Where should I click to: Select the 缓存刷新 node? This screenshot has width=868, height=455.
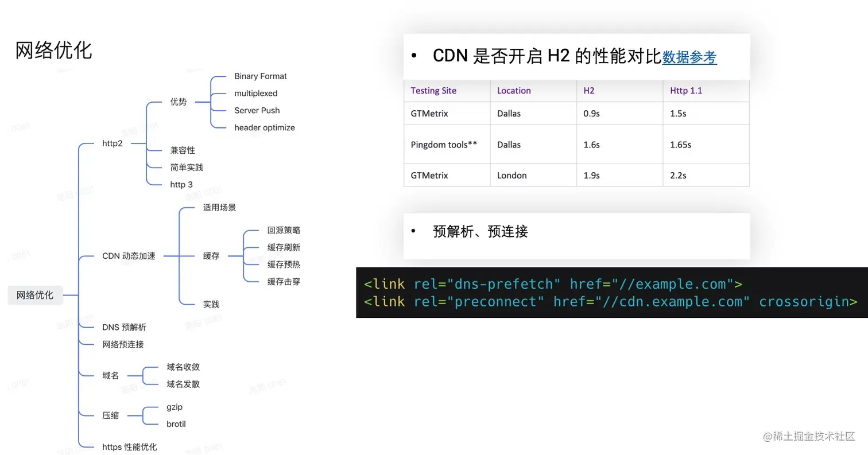pyautogui.click(x=284, y=247)
